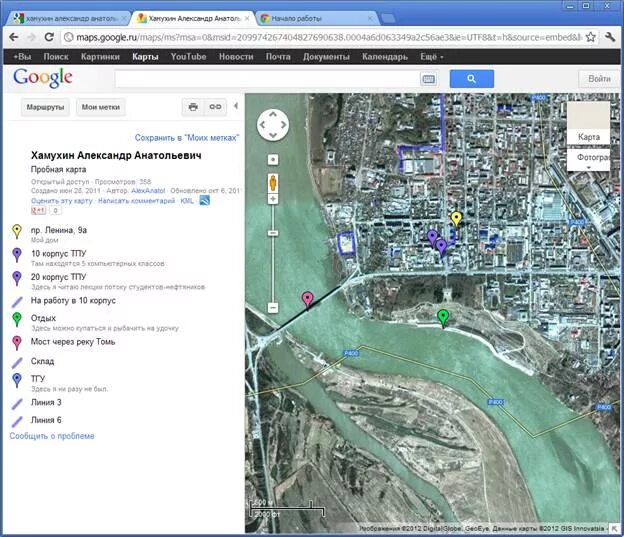
Task: Select the На работу в 10 корпус item
Action: coord(73,301)
